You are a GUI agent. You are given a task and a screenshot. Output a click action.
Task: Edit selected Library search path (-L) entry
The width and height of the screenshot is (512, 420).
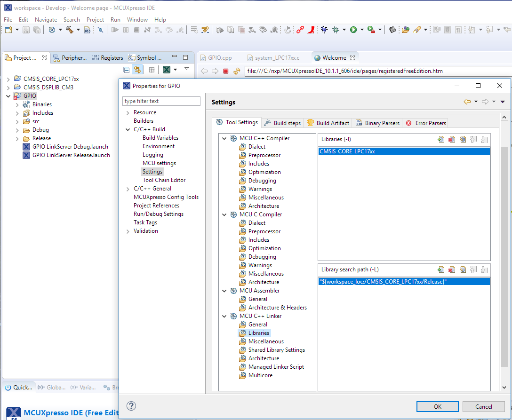pyautogui.click(x=463, y=269)
